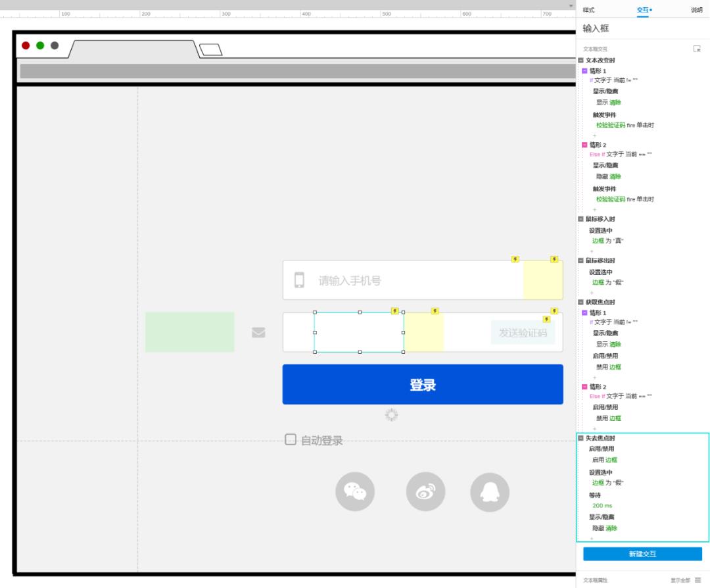
Task: Click the plus to add an action under 鼠标移入时
Action: click(592, 251)
